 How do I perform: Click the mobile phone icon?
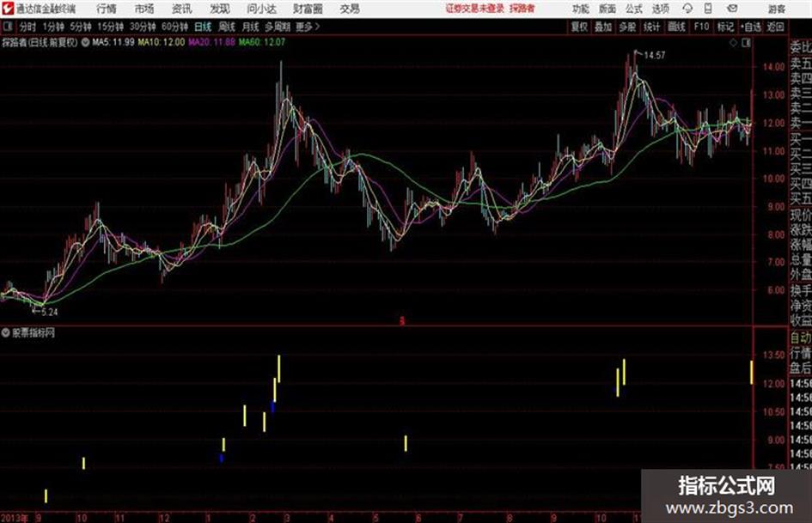[x=708, y=9]
